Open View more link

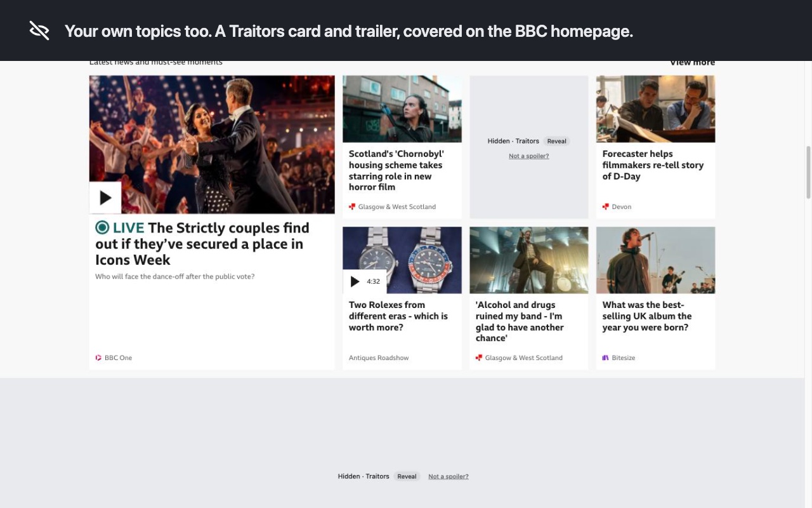point(692,62)
